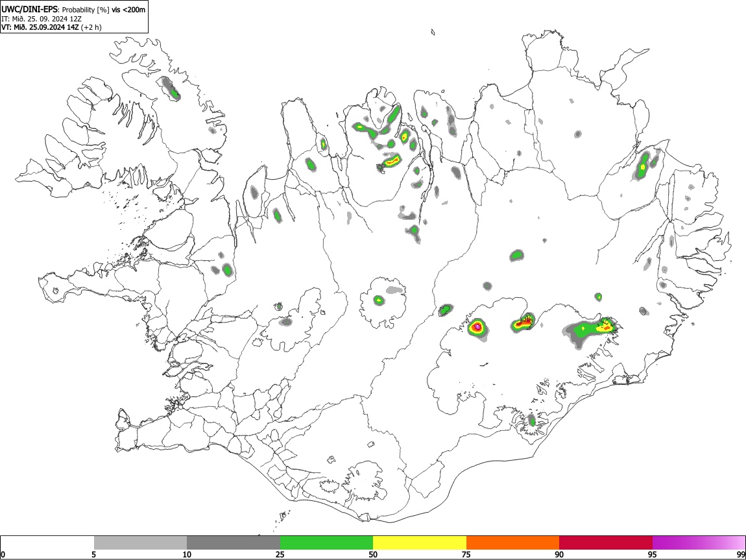Click the legend tick label '5'

click(x=93, y=554)
